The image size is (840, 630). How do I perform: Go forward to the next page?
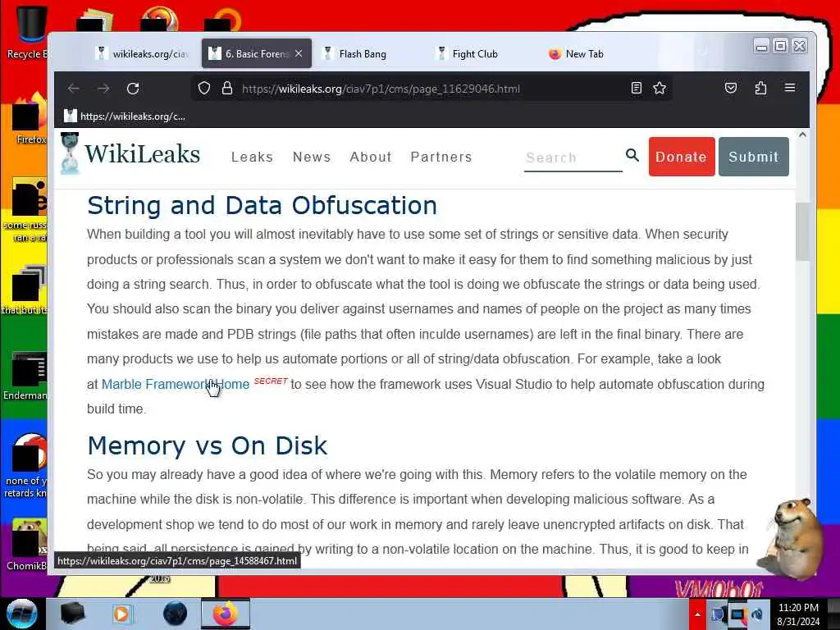[103, 89]
